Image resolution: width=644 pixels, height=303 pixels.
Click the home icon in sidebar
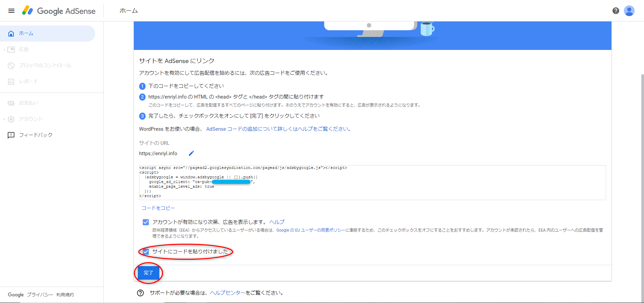[x=11, y=34]
